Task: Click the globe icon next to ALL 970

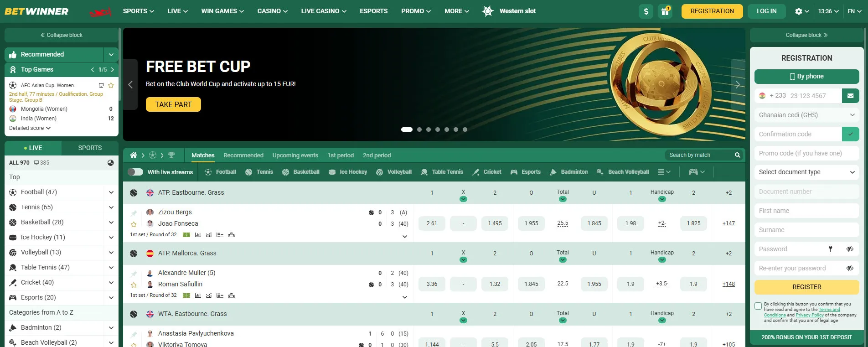Action: click(x=110, y=163)
